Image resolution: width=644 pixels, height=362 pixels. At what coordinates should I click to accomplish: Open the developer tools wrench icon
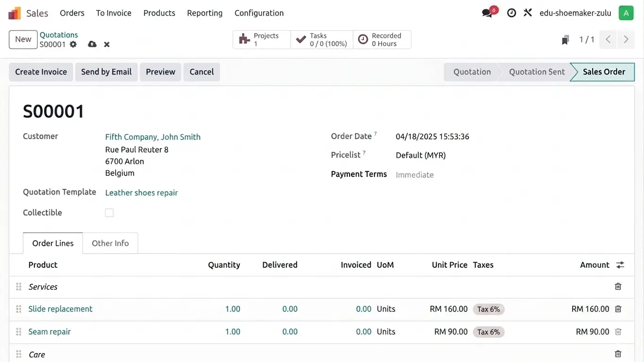pos(528,13)
